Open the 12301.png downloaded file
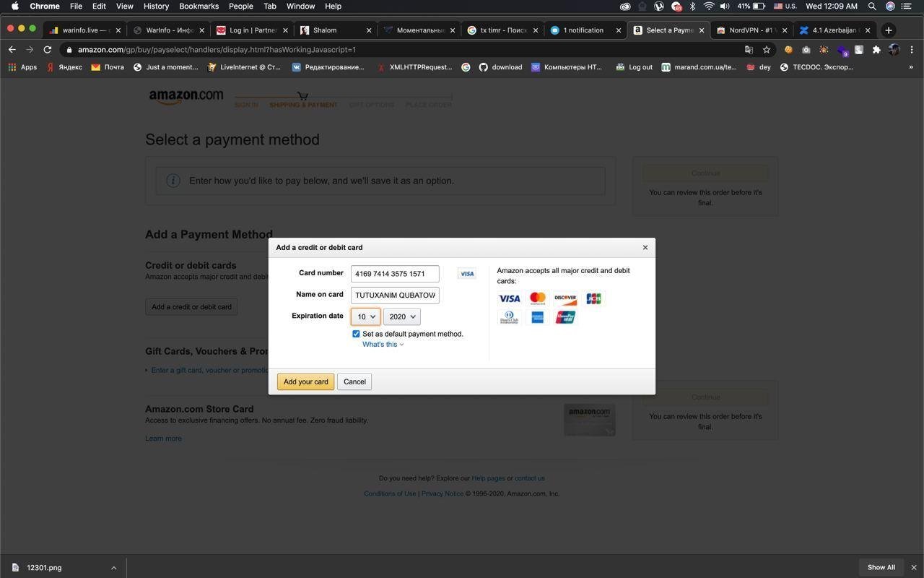The width and height of the screenshot is (924, 578). 44,567
